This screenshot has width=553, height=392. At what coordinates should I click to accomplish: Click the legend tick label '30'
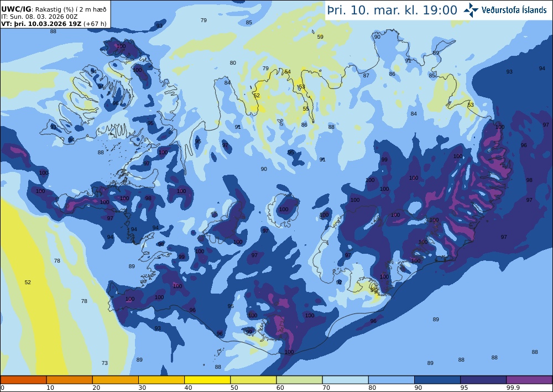point(143,388)
